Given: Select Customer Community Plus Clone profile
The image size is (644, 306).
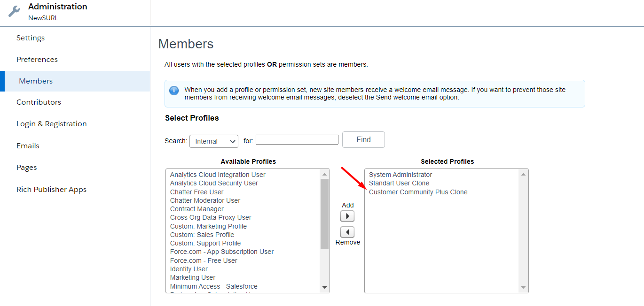Looking at the screenshot, I should [x=418, y=192].
